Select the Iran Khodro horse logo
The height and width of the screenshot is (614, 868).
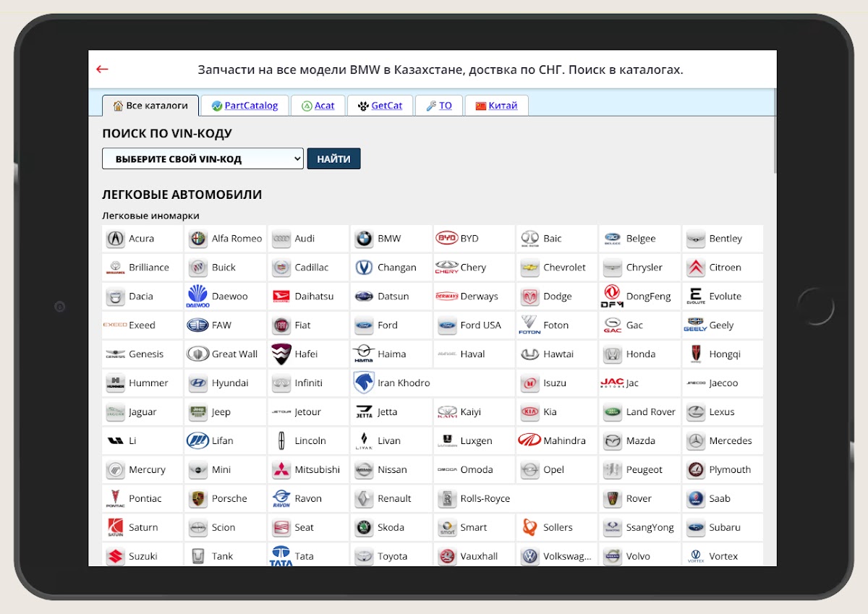[x=364, y=383]
